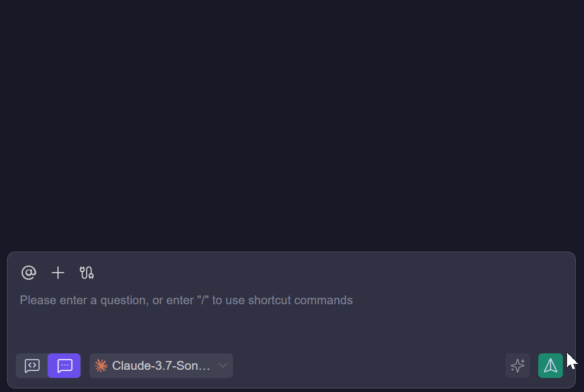Screen dimensions: 584x392
Task: Select the "Claude-3.7-Son…" model name label
Action: (161, 366)
